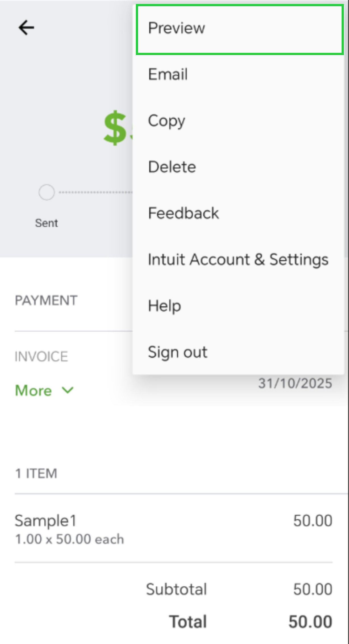Screen dimensions: 349x644
Task: Tap the bold Total label
Action: [188, 621]
